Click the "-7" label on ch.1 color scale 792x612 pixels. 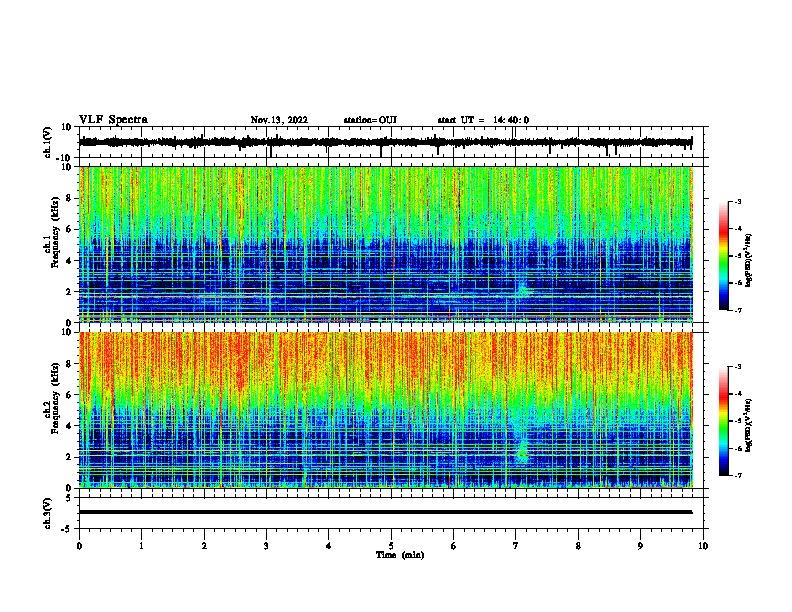(x=738, y=310)
